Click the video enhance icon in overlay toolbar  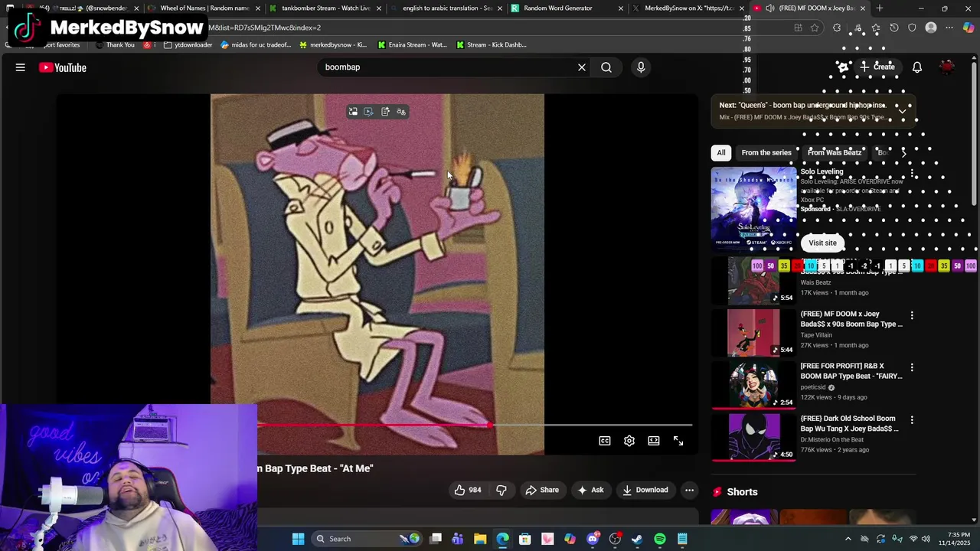pos(368,112)
